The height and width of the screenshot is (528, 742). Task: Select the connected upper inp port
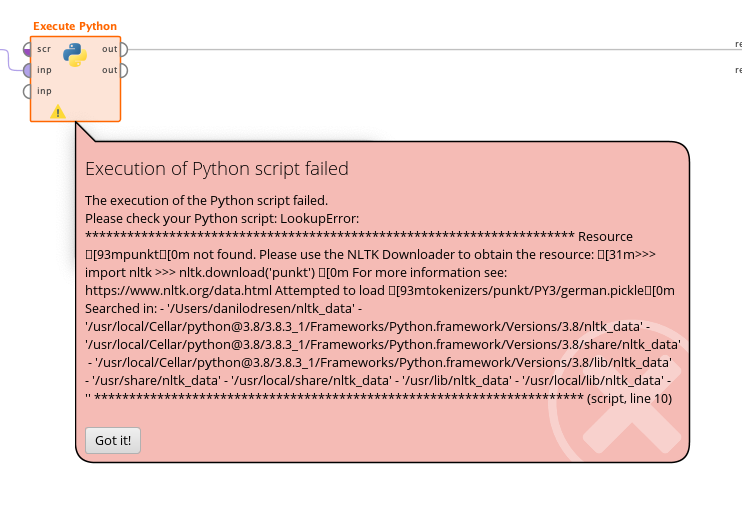click(x=27, y=70)
